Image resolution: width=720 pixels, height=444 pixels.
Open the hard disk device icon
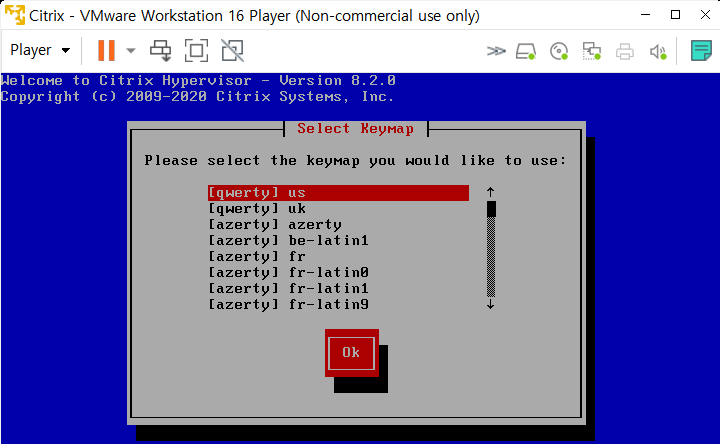(x=526, y=51)
